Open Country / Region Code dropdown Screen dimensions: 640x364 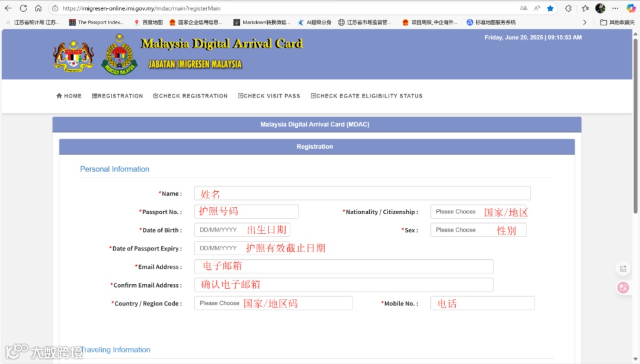click(273, 303)
